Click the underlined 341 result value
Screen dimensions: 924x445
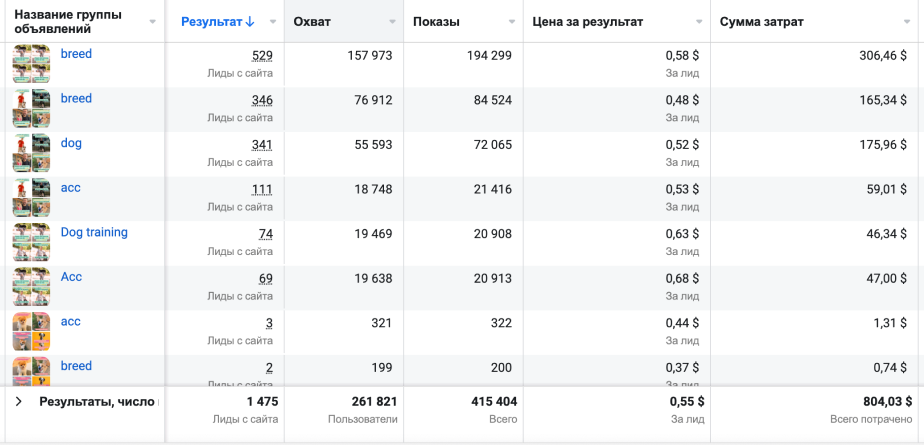pyautogui.click(x=262, y=145)
